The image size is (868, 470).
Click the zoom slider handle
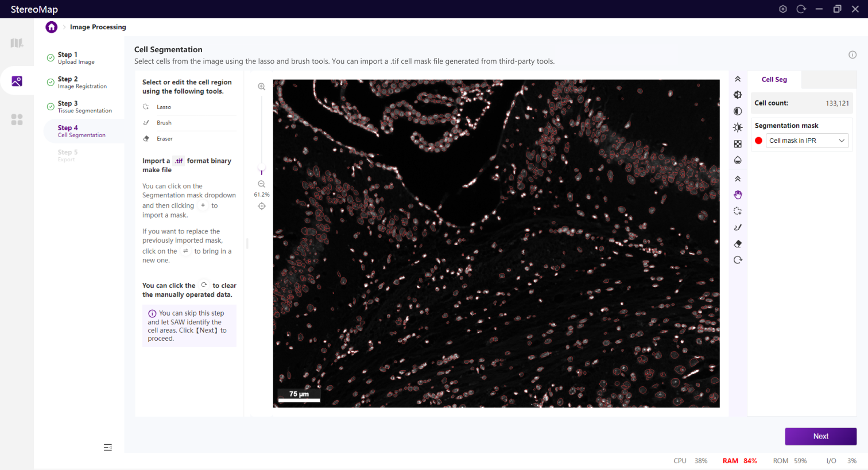tap(261, 172)
